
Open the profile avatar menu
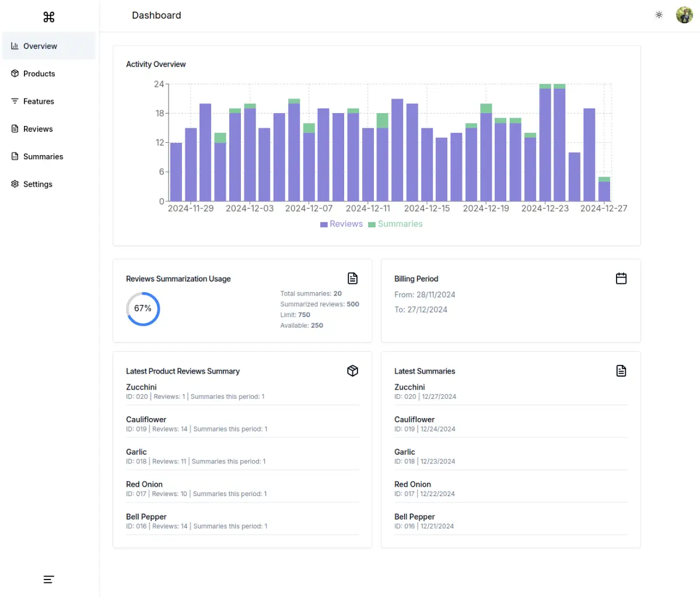point(684,15)
